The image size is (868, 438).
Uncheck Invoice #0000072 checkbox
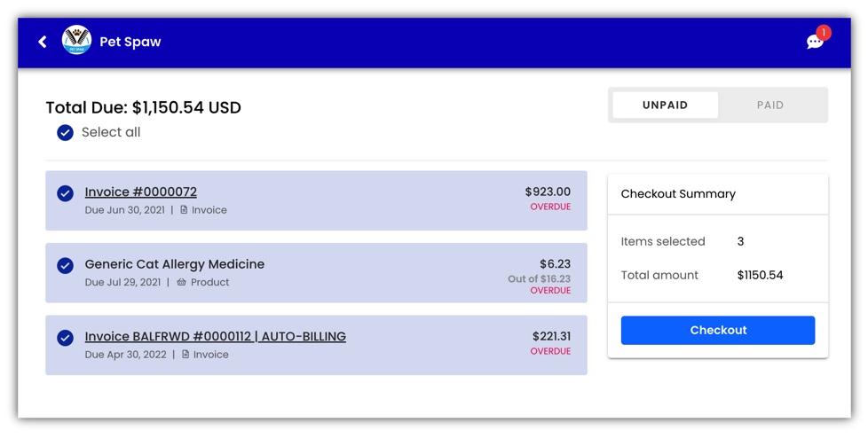coord(66,193)
